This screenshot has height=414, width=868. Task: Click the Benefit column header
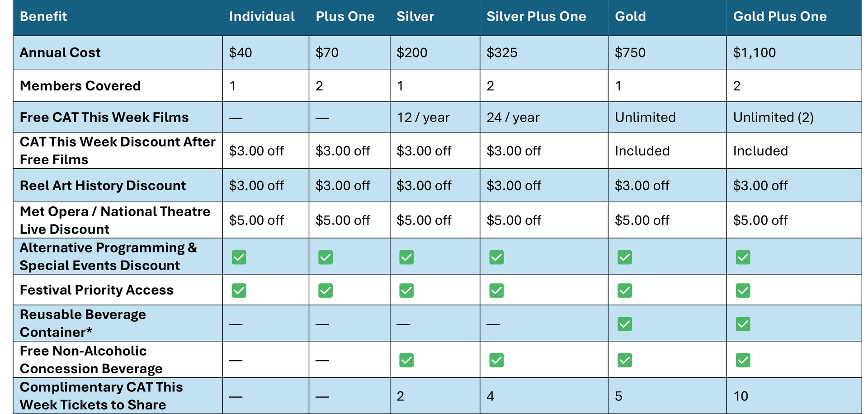(43, 17)
